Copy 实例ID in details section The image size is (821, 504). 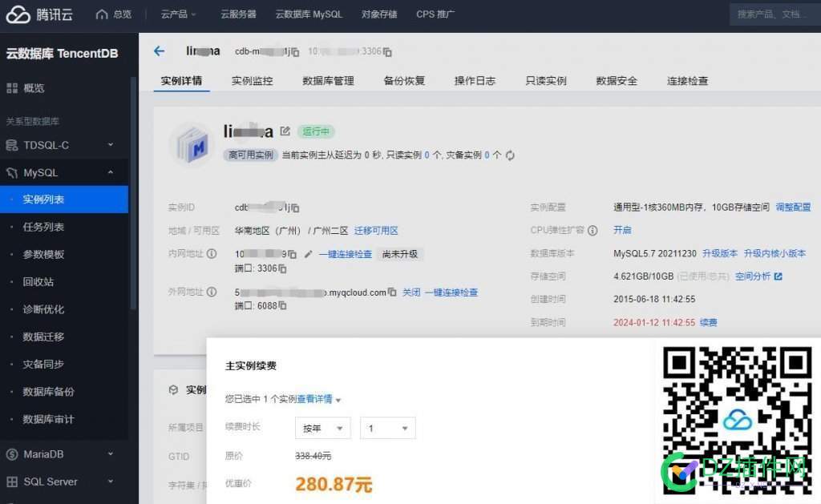click(295, 208)
